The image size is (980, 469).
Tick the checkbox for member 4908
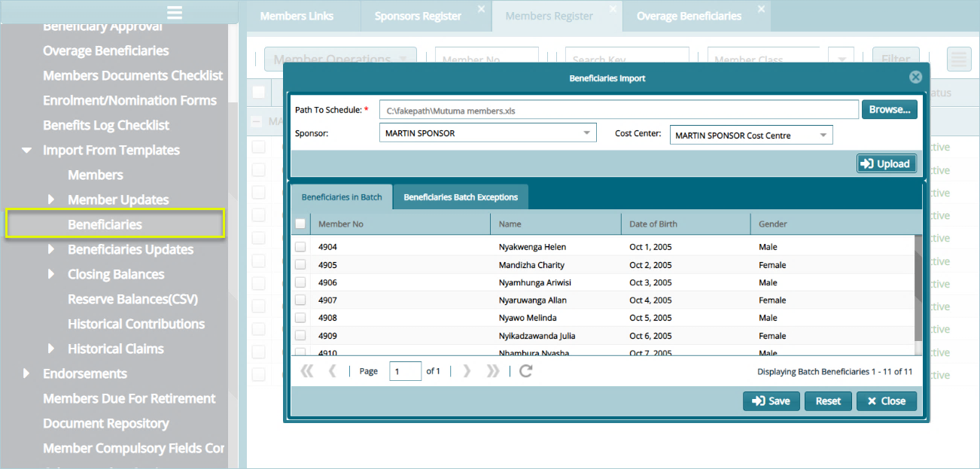click(300, 318)
